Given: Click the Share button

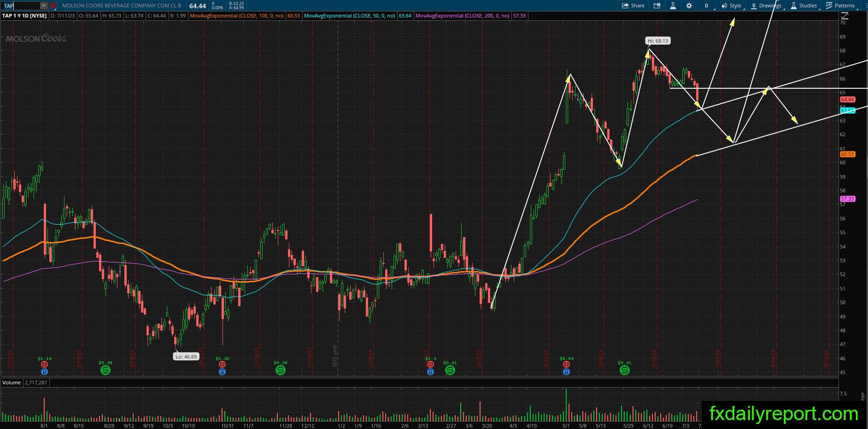Looking at the screenshot, I should pyautogui.click(x=633, y=6).
